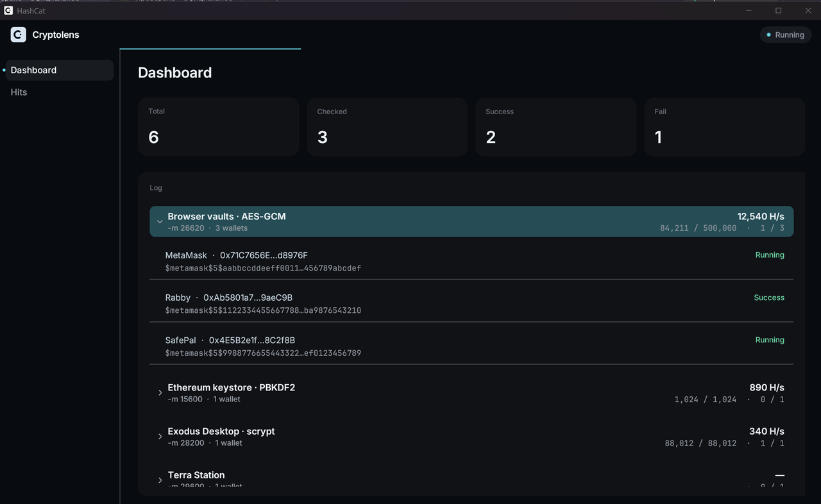This screenshot has width=821, height=504.
Task: Click the Fail stat card
Action: 725,127
